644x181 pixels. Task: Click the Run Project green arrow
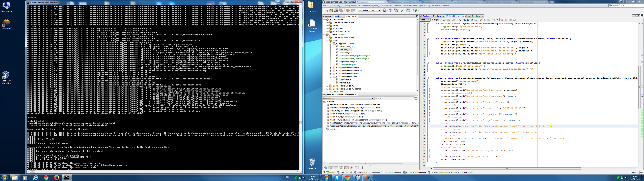pos(401,10)
